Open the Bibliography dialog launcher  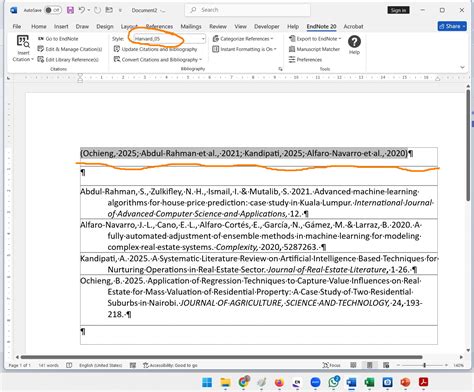point(280,69)
